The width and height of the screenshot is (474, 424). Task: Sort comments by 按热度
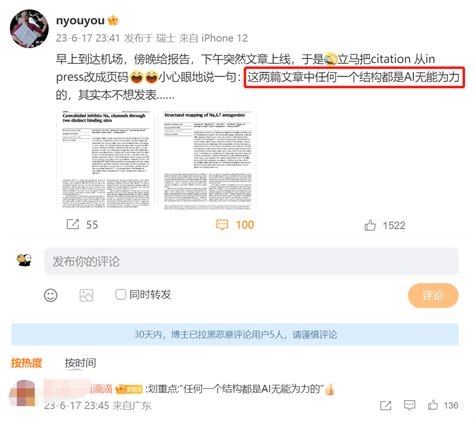[26, 363]
